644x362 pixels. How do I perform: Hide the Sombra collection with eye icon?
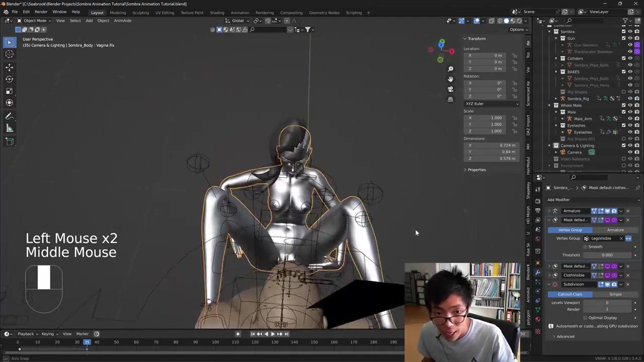[630, 32]
